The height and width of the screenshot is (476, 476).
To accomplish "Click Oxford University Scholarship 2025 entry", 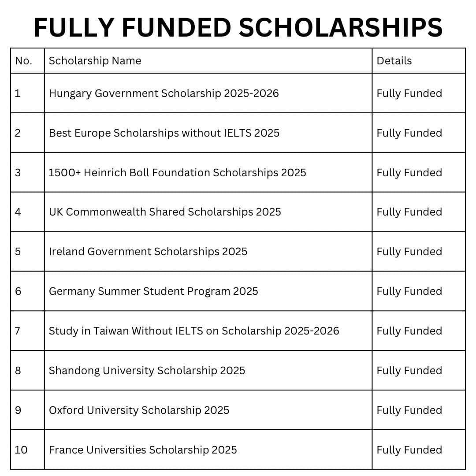I will [139, 410].
